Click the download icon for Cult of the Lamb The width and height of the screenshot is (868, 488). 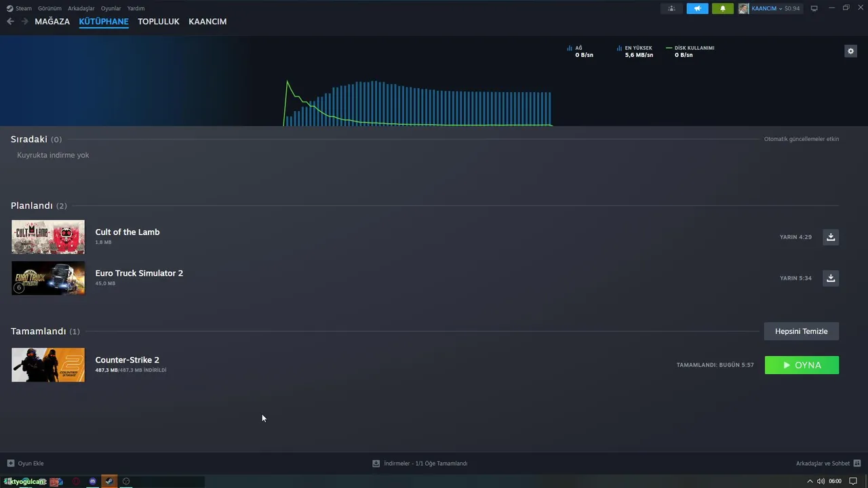(x=831, y=237)
